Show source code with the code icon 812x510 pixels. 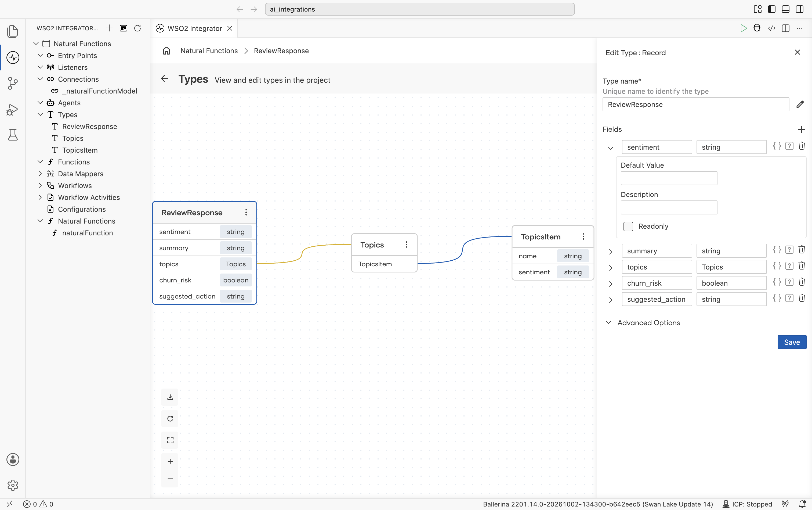(771, 28)
